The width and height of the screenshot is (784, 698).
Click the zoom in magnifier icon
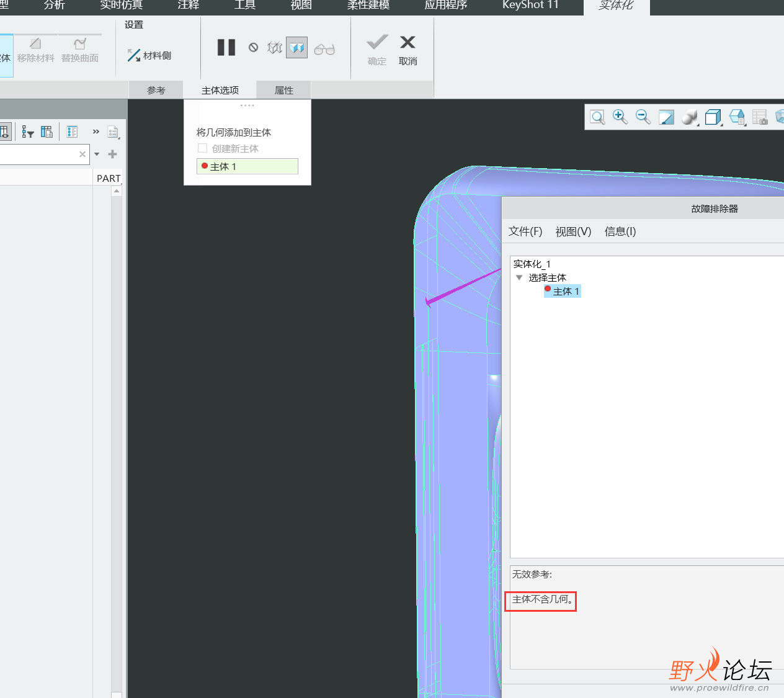click(620, 117)
